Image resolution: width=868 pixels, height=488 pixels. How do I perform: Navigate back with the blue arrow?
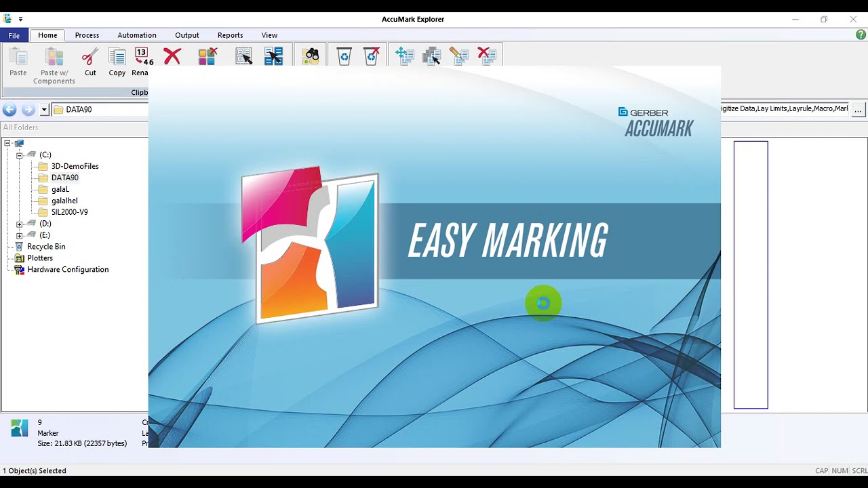9,109
